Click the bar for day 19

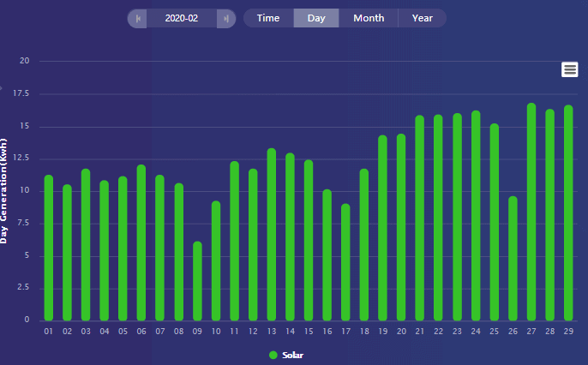382,228
